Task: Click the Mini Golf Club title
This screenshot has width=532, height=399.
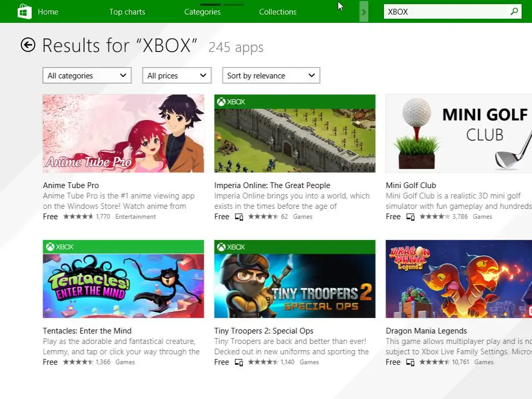Action: click(411, 185)
